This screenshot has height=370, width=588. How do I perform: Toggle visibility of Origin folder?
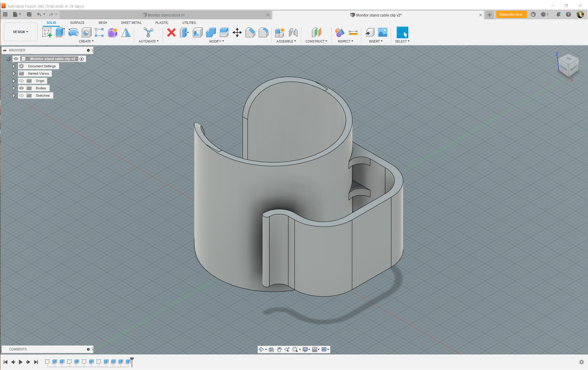[21, 80]
